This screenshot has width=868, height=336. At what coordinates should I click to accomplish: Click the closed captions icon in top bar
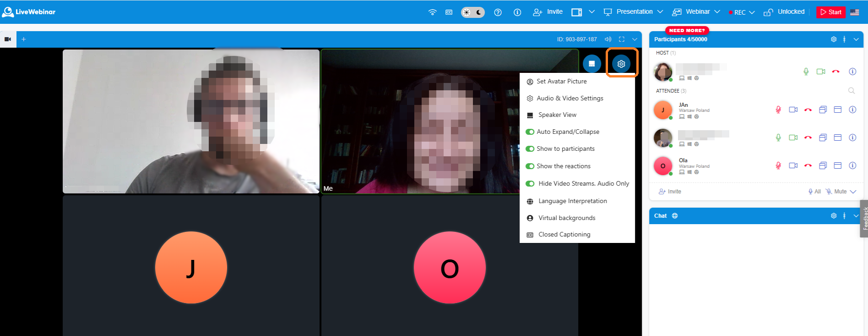click(x=449, y=12)
